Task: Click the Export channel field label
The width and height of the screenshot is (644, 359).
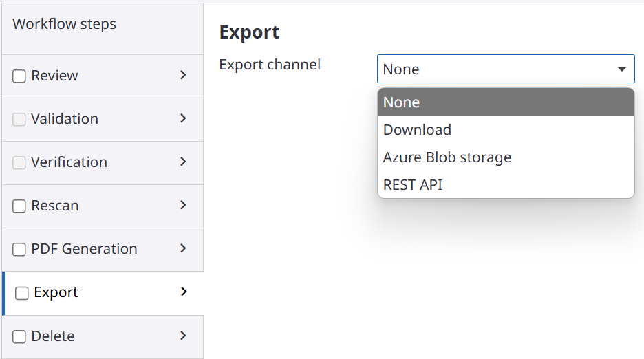Action: pos(270,65)
